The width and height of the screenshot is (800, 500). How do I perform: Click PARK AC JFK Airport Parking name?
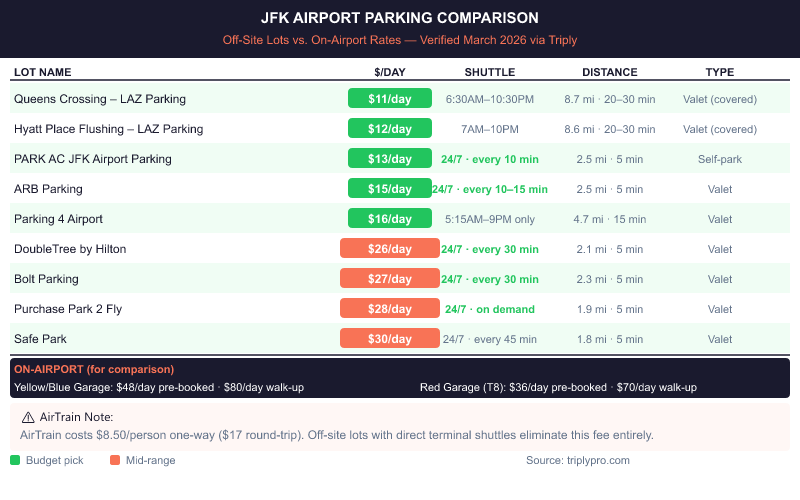(93, 159)
